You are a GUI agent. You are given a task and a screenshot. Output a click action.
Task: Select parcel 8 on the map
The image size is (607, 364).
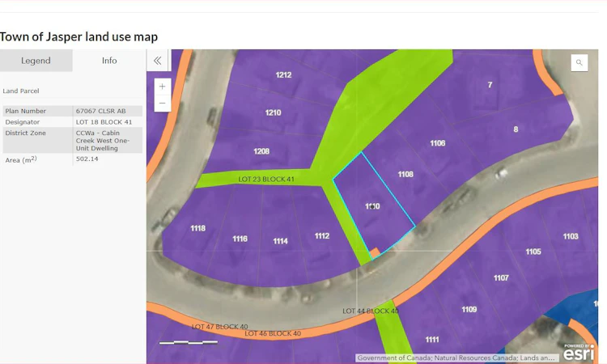[x=516, y=129]
